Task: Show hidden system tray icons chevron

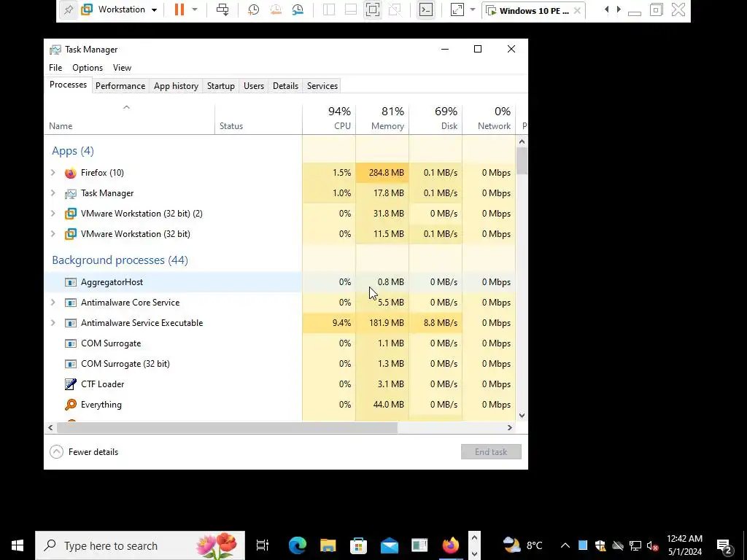Action: tap(565, 545)
